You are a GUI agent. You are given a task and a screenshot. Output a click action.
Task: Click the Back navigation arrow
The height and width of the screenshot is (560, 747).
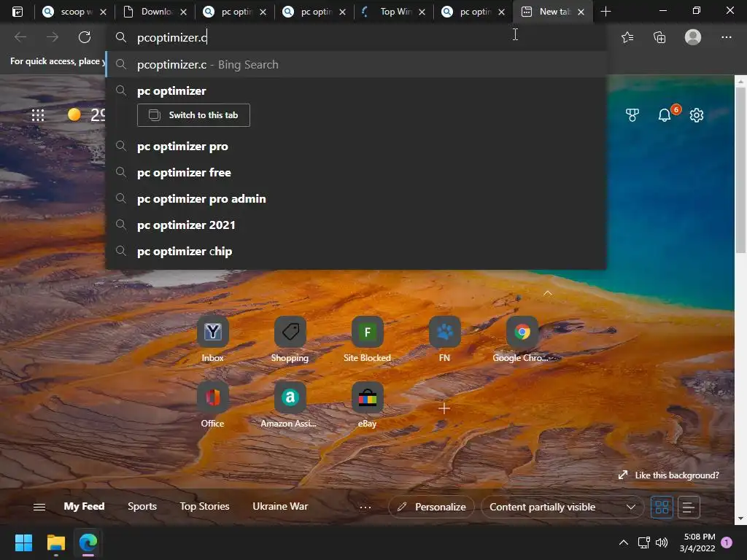coord(20,37)
